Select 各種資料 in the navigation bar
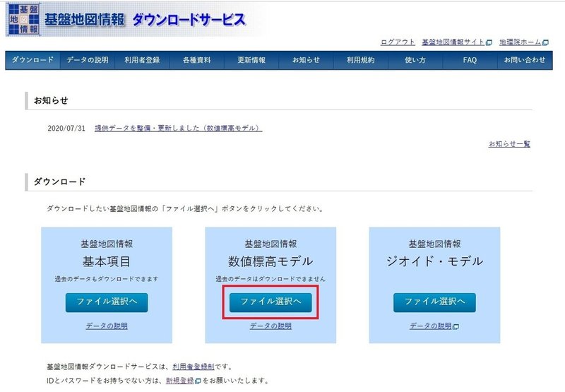565x392 pixels. 197,60
